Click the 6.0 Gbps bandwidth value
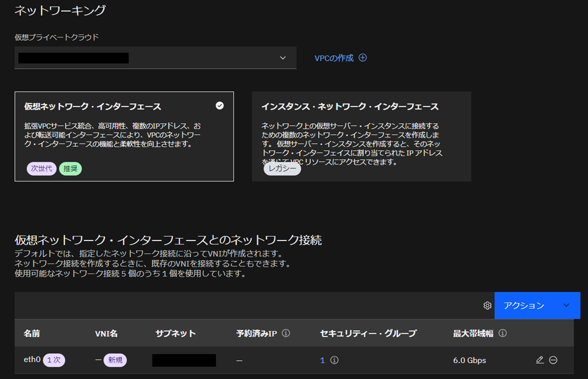This screenshot has width=588, height=379. (x=469, y=360)
